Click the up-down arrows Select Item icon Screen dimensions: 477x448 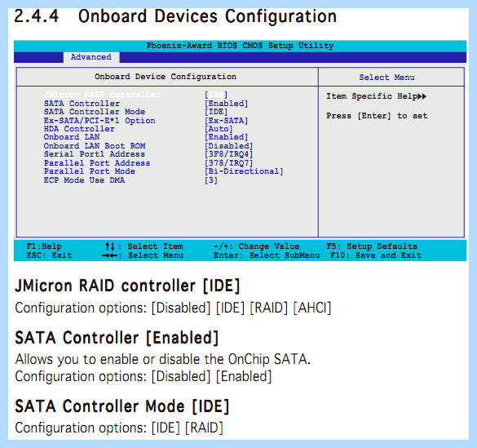110,246
